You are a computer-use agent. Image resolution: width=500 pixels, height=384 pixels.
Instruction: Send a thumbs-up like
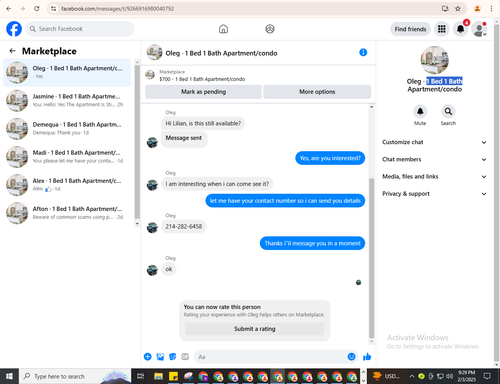367,357
